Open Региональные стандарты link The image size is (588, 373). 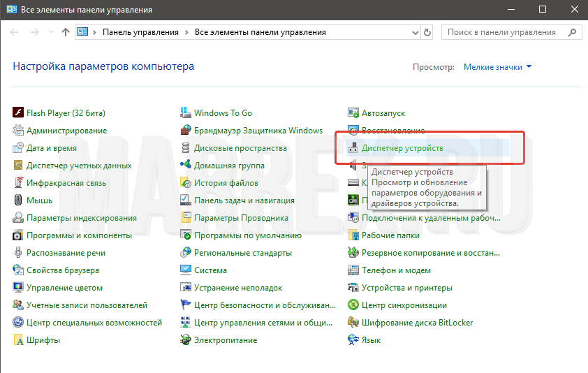(242, 253)
